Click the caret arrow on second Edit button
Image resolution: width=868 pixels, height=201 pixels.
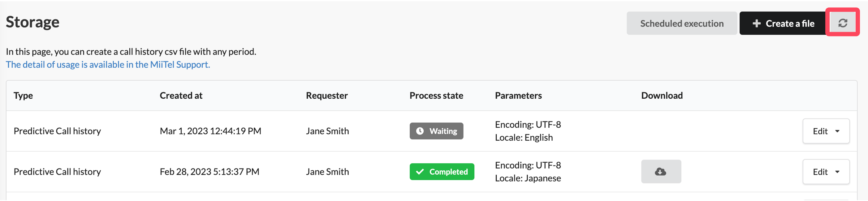[x=837, y=172]
